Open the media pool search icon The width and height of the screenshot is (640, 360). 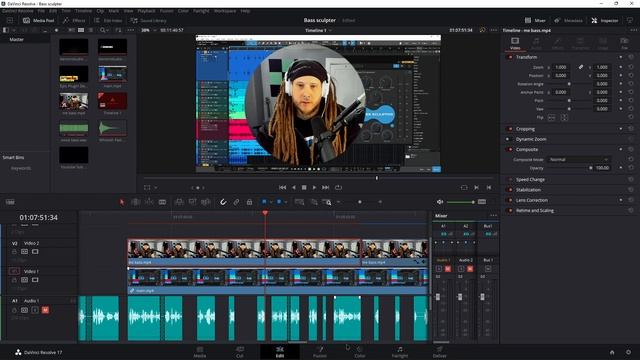(102, 30)
